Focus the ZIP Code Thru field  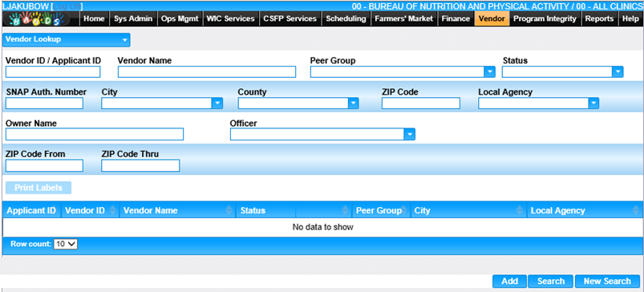pyautogui.click(x=140, y=165)
